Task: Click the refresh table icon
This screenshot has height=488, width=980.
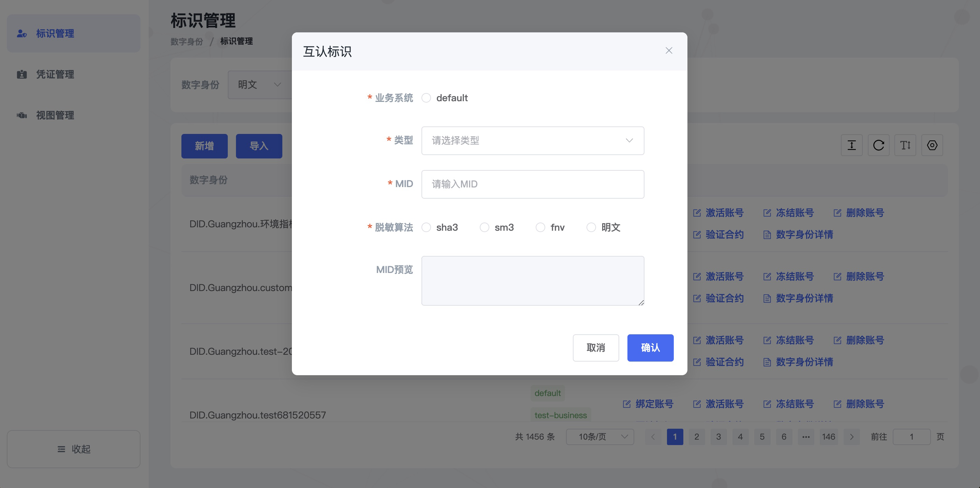Action: coord(878,145)
